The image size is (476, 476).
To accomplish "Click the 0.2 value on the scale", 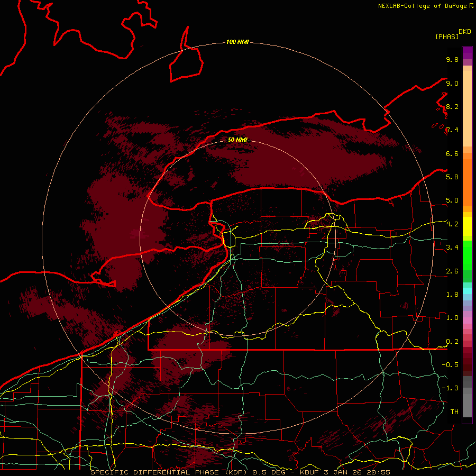I will [452, 342].
